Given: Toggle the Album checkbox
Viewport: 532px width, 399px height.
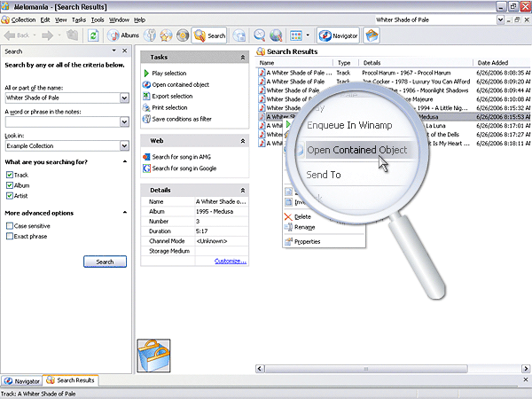Looking at the screenshot, I should click(10, 185).
